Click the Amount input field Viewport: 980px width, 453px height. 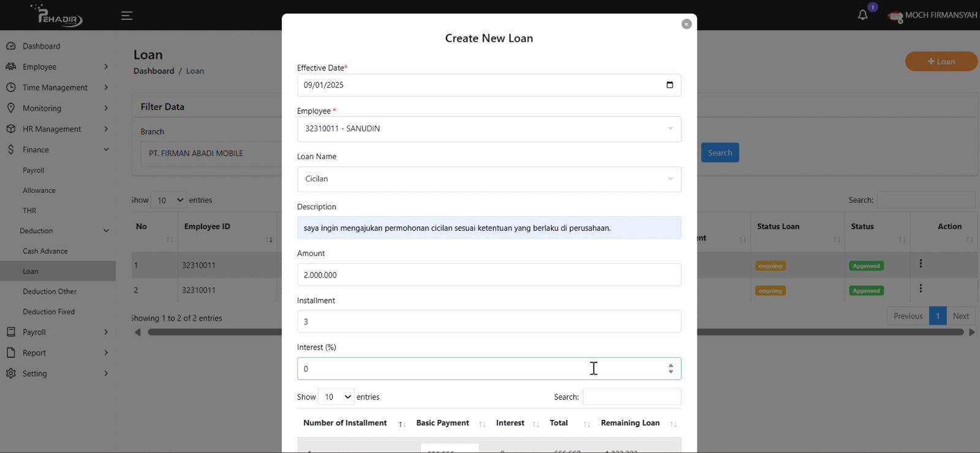(489, 275)
